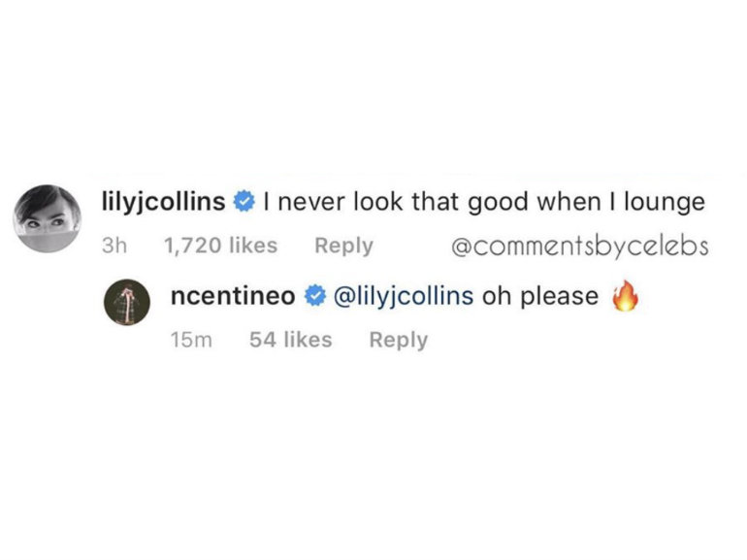Follow the @lilyjcollins mention in the reply
Viewport: 747px width, 560px height.
pyautogui.click(x=403, y=297)
